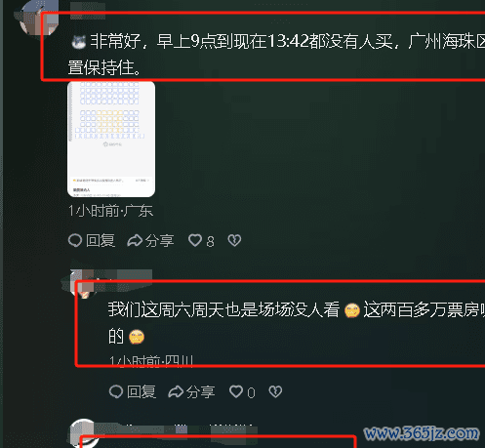Click the 分享 text under the first comment

click(x=160, y=241)
